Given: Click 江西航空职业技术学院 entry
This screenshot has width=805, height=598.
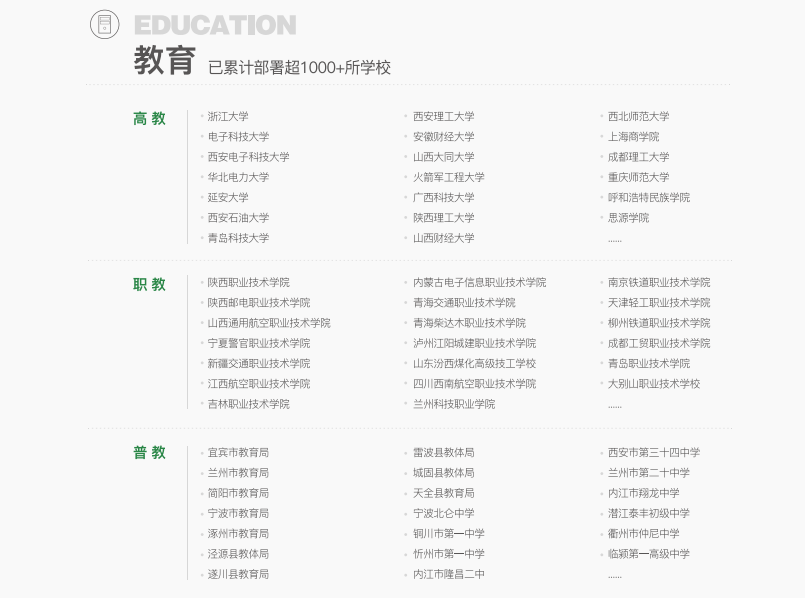Looking at the screenshot, I should point(259,384).
